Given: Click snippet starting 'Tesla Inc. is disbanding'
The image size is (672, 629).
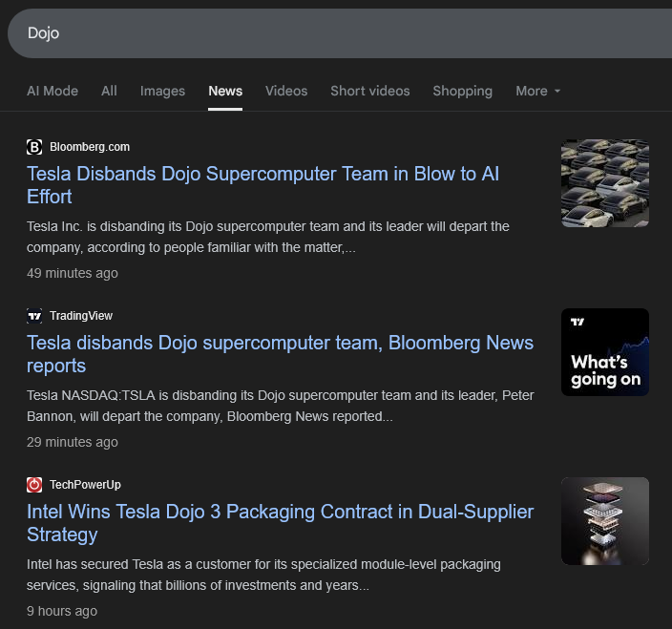Looking at the screenshot, I should click(268, 237).
